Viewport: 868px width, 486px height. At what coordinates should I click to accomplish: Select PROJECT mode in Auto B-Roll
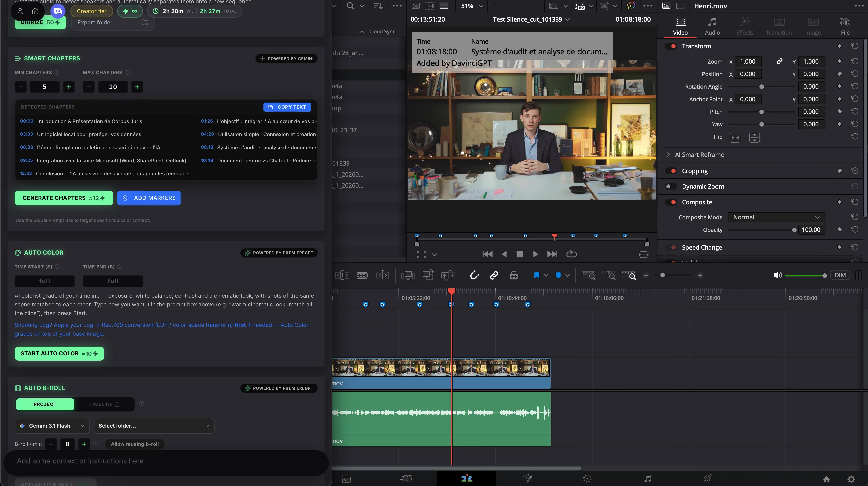[x=45, y=404]
